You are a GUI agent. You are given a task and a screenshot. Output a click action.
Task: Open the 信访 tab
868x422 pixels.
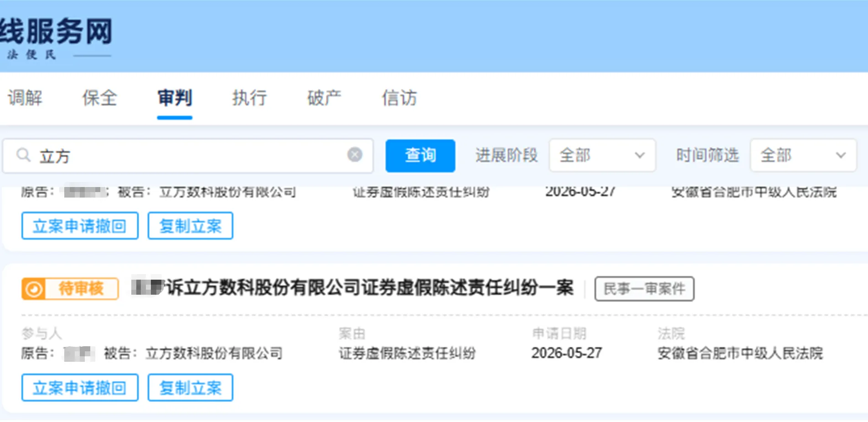pyautogui.click(x=399, y=98)
